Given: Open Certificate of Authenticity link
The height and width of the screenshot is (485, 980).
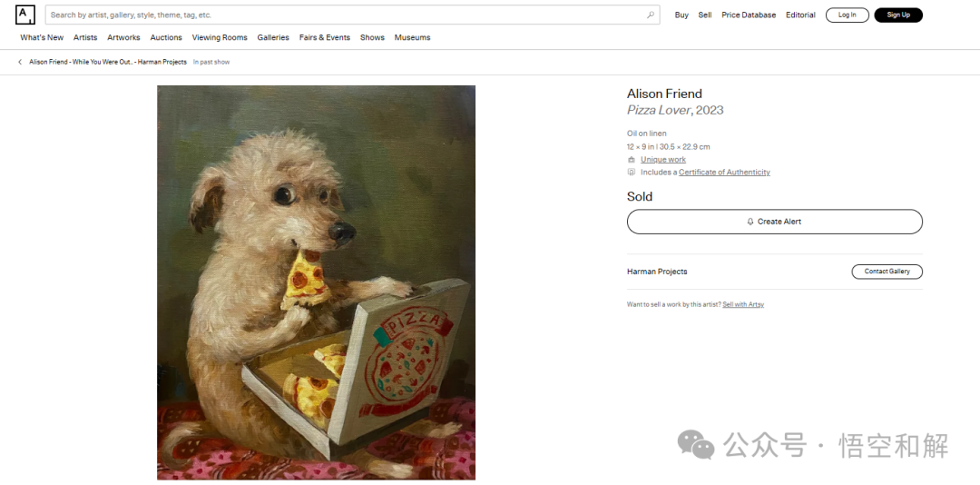Looking at the screenshot, I should (724, 172).
